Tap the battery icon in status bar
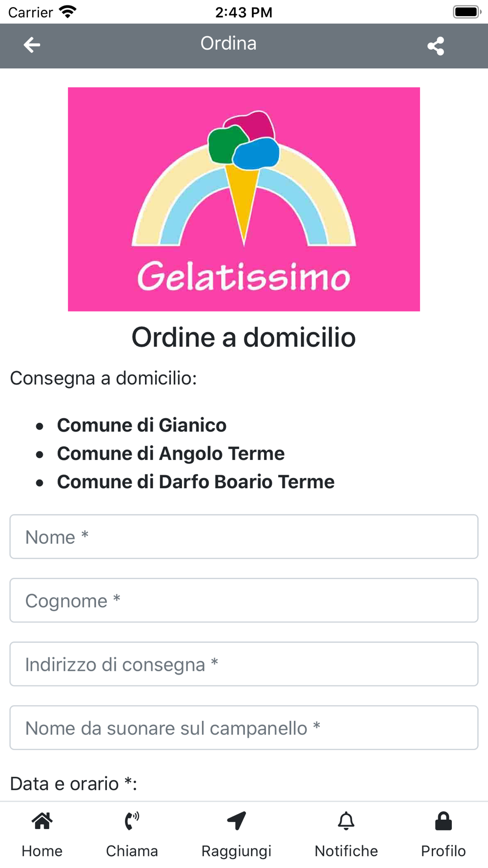Image resolution: width=488 pixels, height=868 pixels. click(x=467, y=12)
